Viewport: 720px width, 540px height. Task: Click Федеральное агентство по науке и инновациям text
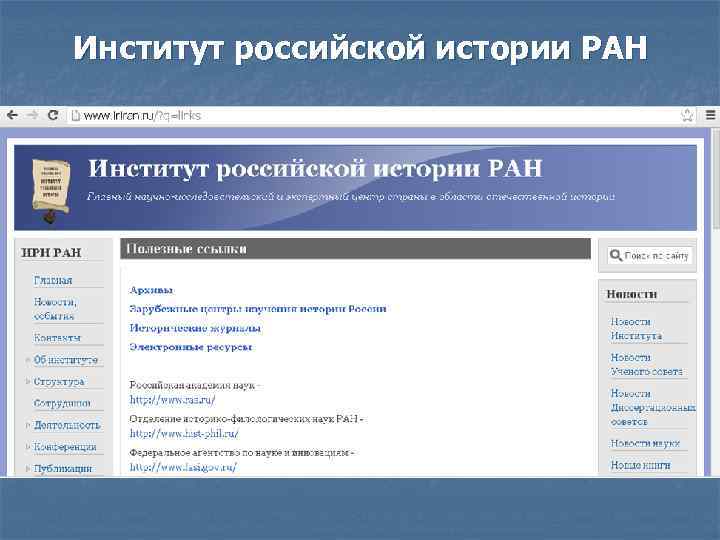click(239, 452)
